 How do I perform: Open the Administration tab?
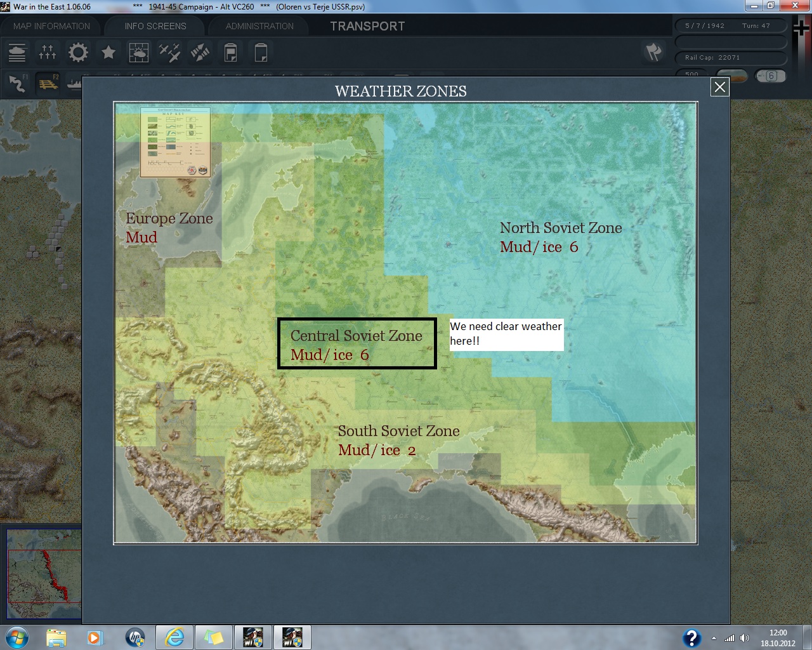[259, 26]
